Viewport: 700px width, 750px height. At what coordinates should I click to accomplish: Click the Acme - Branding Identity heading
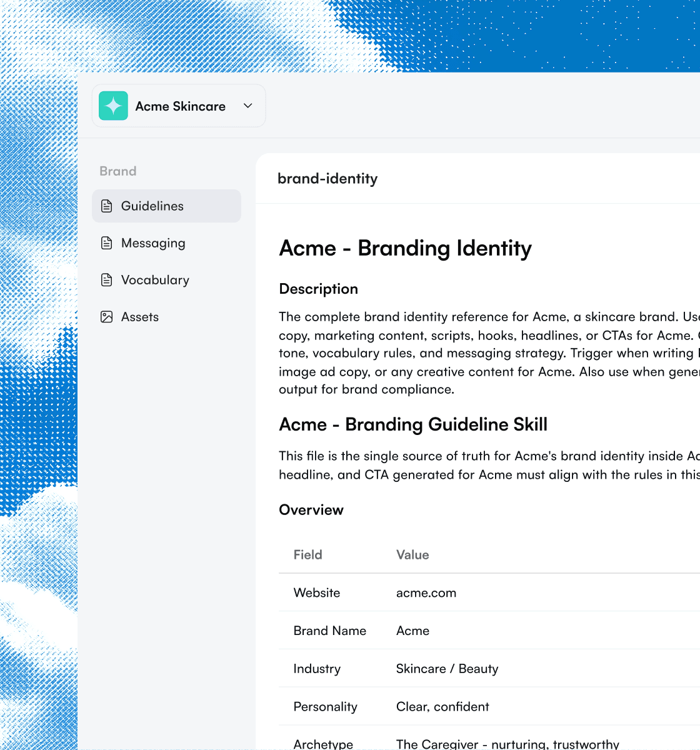(x=406, y=248)
